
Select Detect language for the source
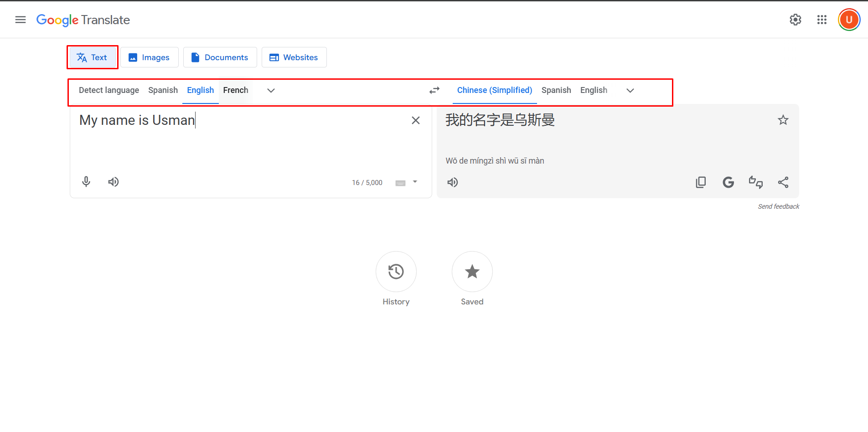[x=108, y=90]
